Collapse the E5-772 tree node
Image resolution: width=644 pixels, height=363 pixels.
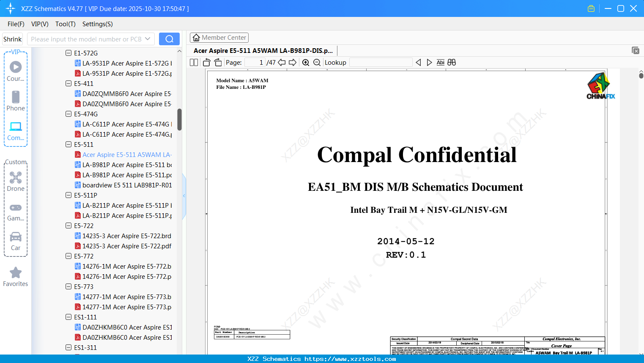(69, 256)
